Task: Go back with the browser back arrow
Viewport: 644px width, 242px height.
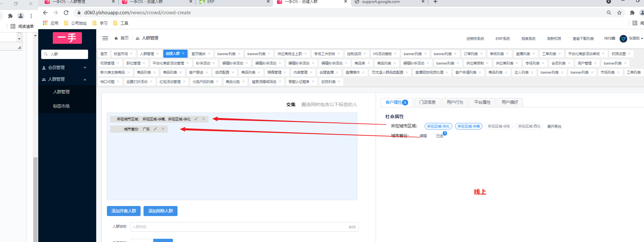Action: (45, 13)
